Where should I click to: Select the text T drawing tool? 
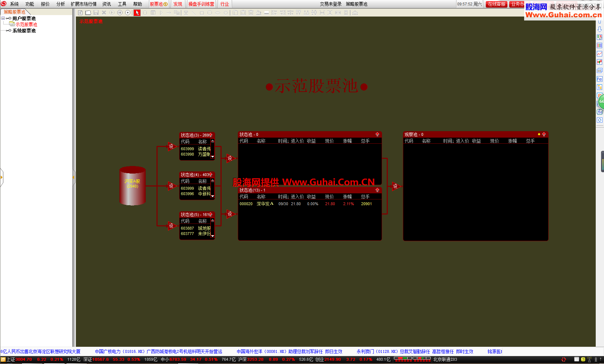(x=186, y=13)
